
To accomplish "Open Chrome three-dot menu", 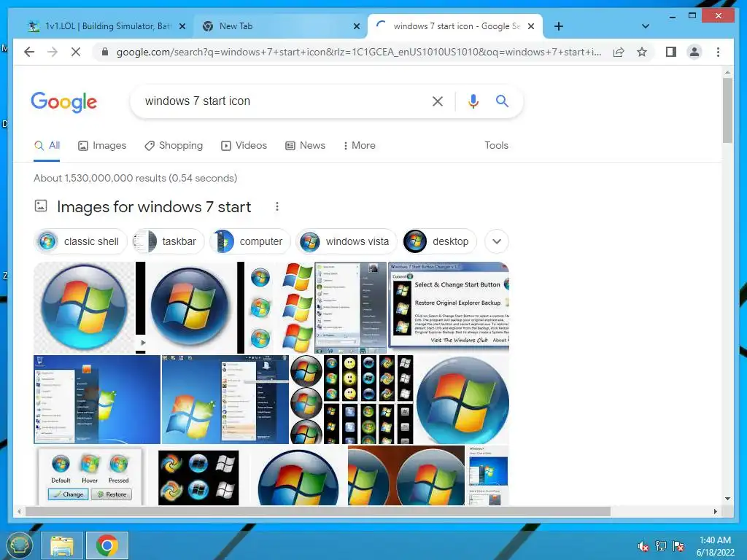I will coord(718,52).
